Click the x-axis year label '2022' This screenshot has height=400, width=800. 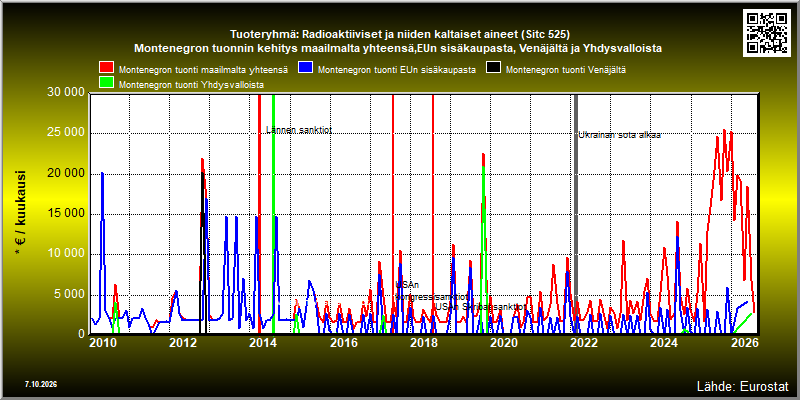583,342
